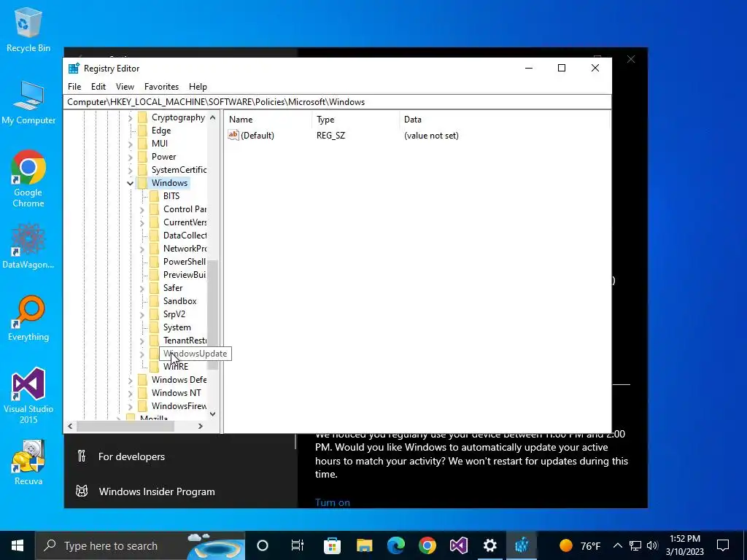Select the Sandbox key

click(179, 301)
